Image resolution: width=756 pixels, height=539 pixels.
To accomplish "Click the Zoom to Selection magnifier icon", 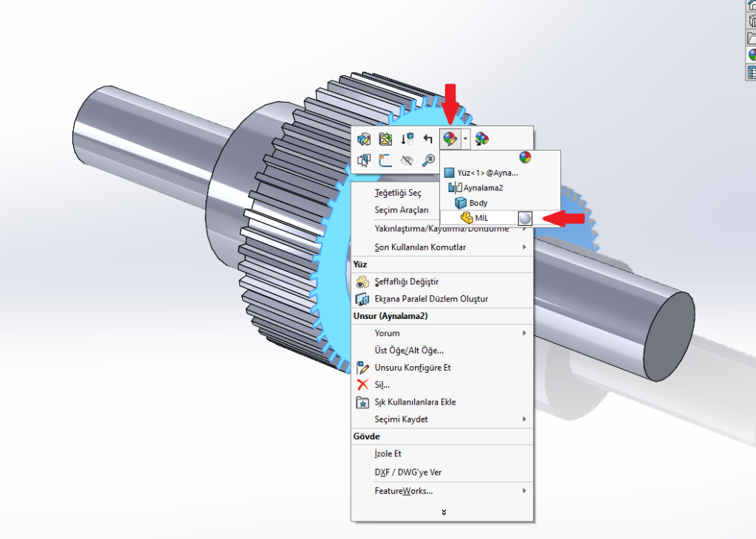I will click(427, 159).
